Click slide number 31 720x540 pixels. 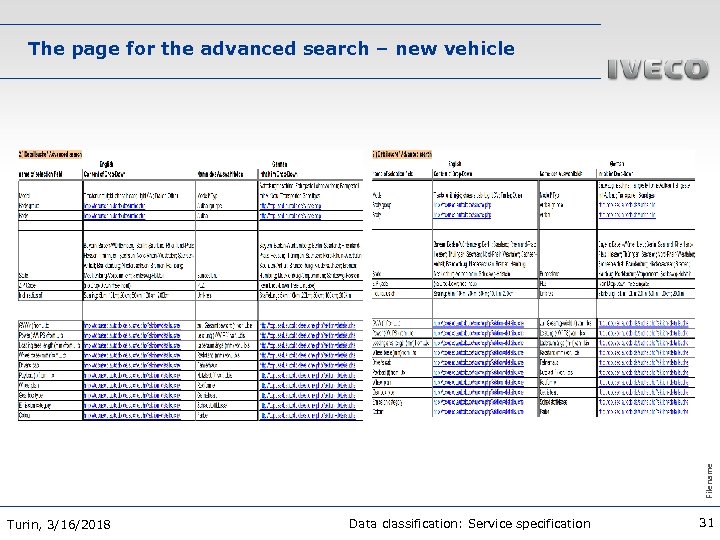706,523
